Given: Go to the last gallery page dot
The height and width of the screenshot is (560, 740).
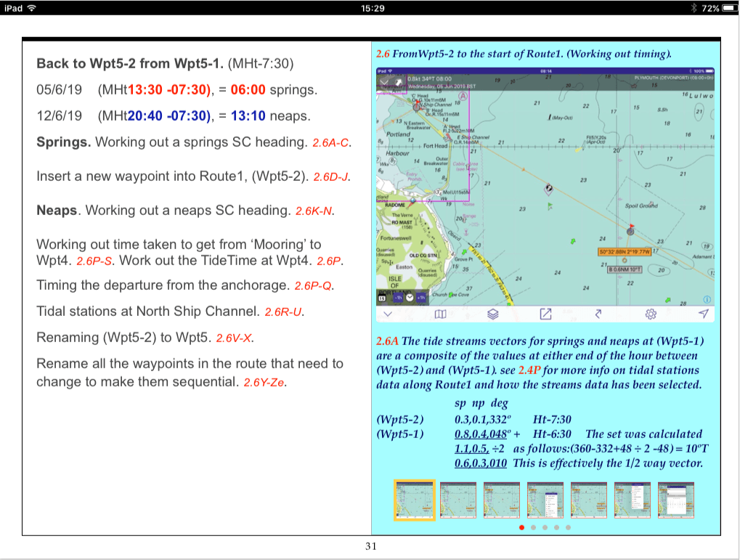Looking at the screenshot, I should 568,528.
